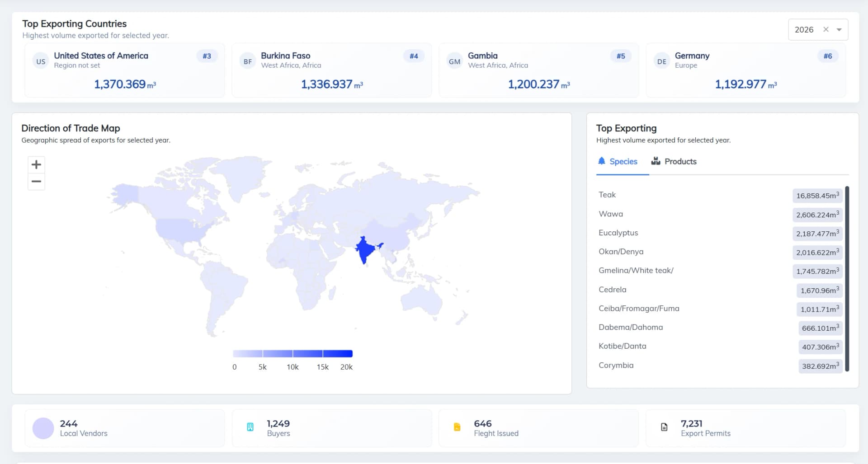Screen dimensions: 868x464
Task: Click the DE country avatar icon
Action: click(662, 61)
